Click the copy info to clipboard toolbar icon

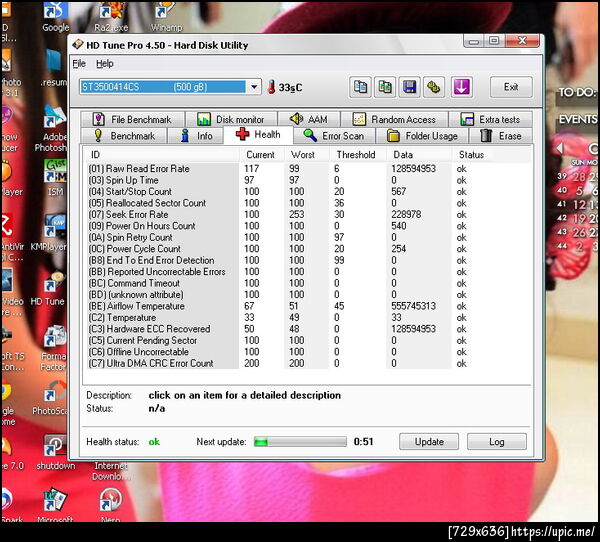(360, 87)
